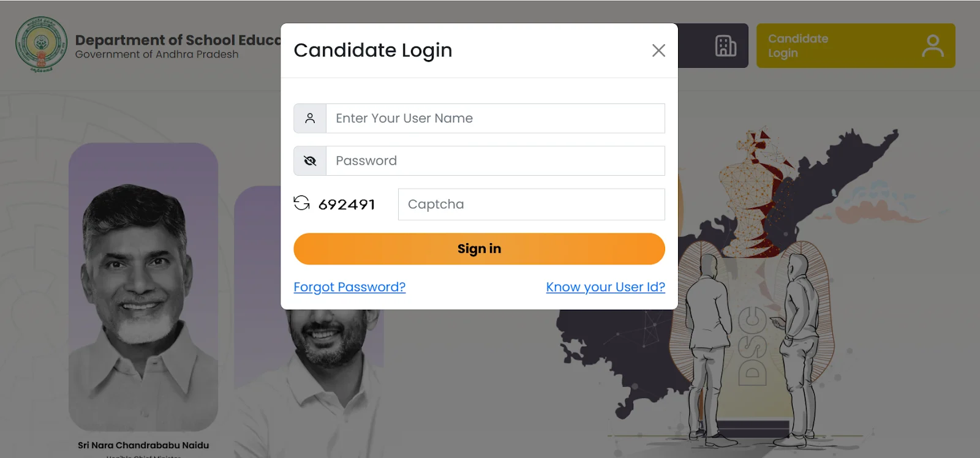Click the person icon on Candidate Login button
980x458 pixels.
pos(933,45)
